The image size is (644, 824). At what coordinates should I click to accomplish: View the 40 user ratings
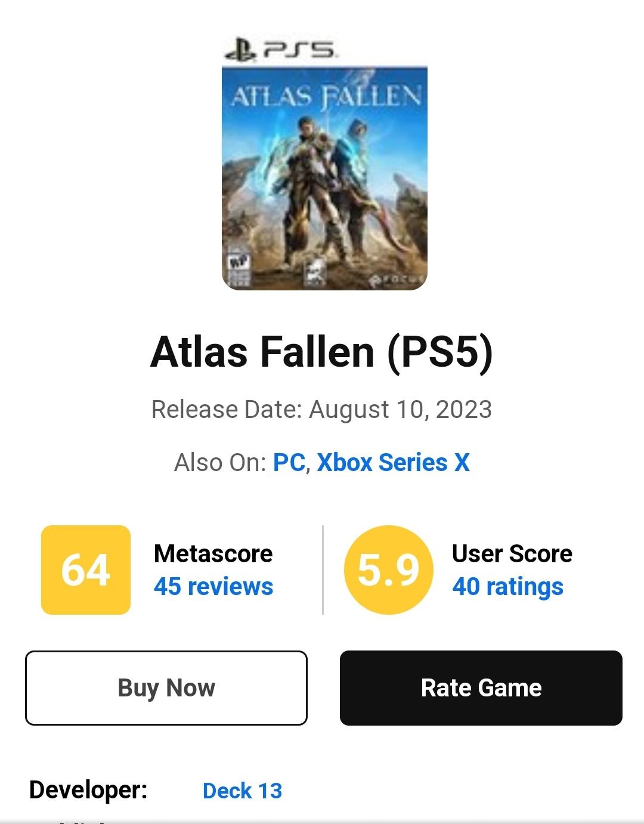coord(507,587)
